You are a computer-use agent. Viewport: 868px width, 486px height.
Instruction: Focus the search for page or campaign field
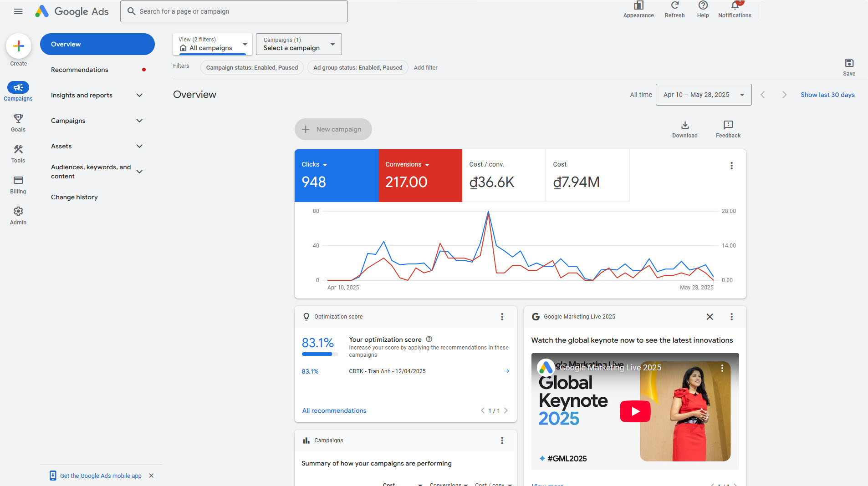pos(234,11)
